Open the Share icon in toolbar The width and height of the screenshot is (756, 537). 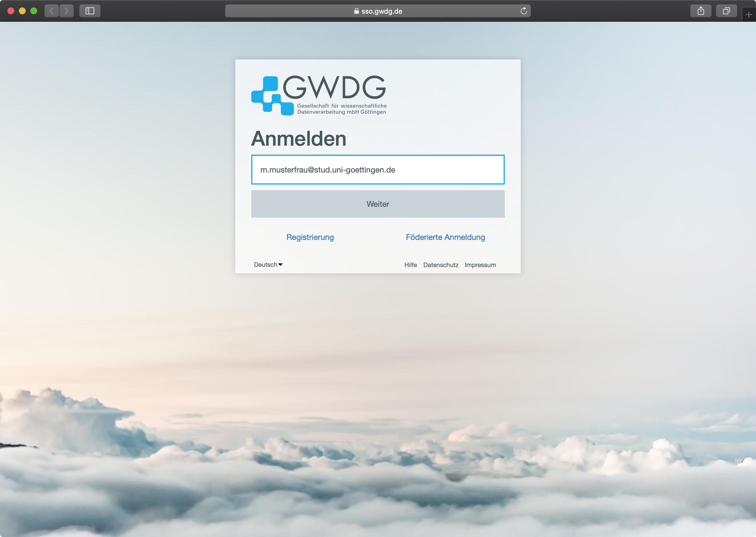point(701,11)
